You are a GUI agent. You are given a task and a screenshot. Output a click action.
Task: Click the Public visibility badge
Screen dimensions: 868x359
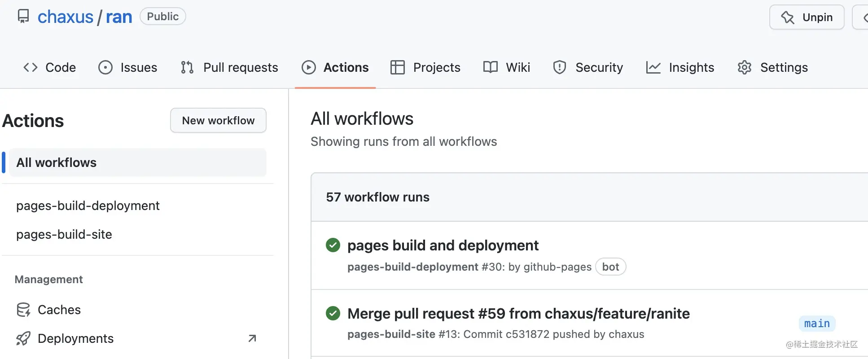pyautogui.click(x=163, y=17)
